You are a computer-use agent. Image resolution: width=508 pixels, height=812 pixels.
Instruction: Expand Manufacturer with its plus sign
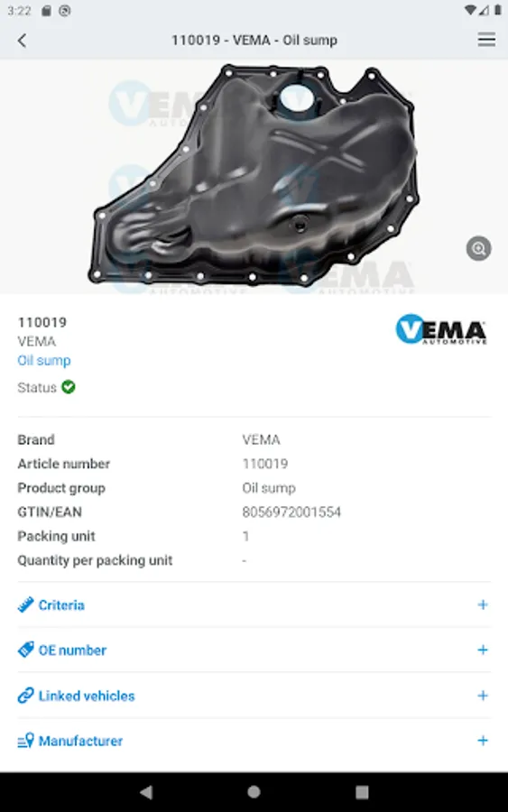coord(483,741)
